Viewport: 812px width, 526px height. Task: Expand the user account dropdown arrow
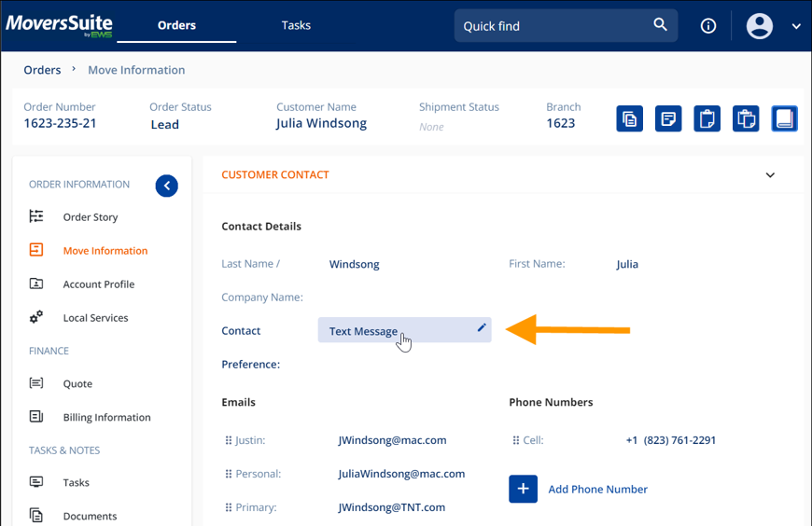796,26
